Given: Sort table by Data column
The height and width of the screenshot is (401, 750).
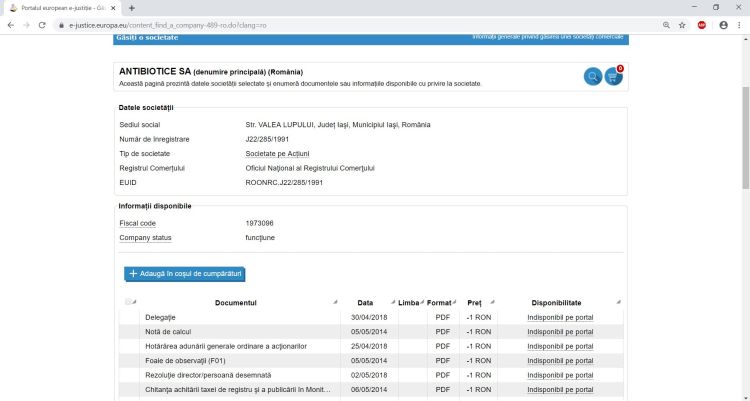Looking at the screenshot, I should tap(365, 302).
